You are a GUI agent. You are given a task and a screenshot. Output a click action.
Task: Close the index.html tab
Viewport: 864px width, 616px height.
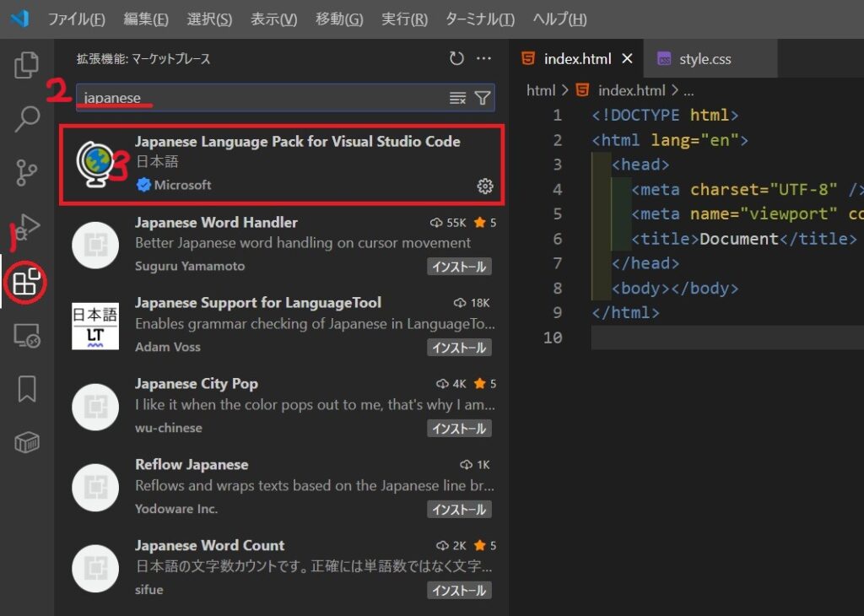(x=627, y=58)
